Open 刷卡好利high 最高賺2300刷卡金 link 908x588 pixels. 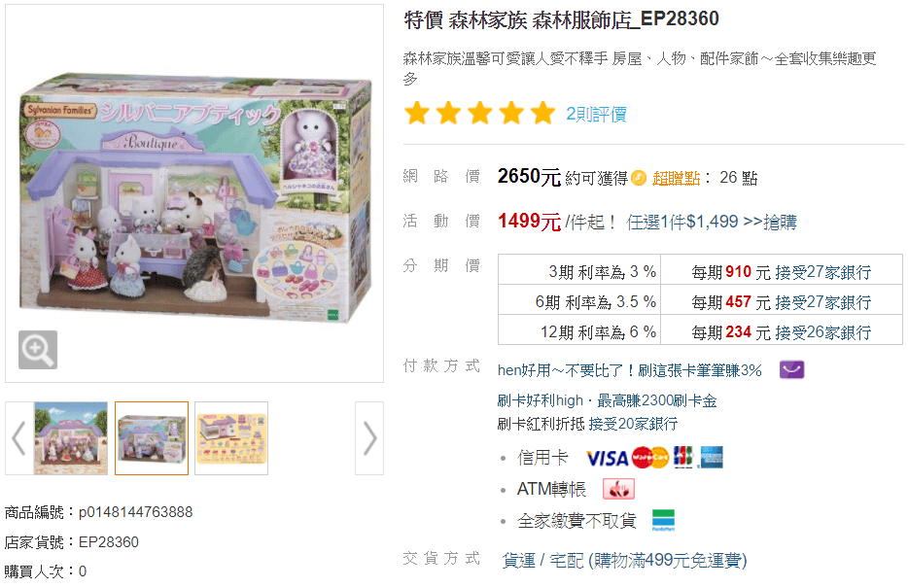click(x=607, y=400)
